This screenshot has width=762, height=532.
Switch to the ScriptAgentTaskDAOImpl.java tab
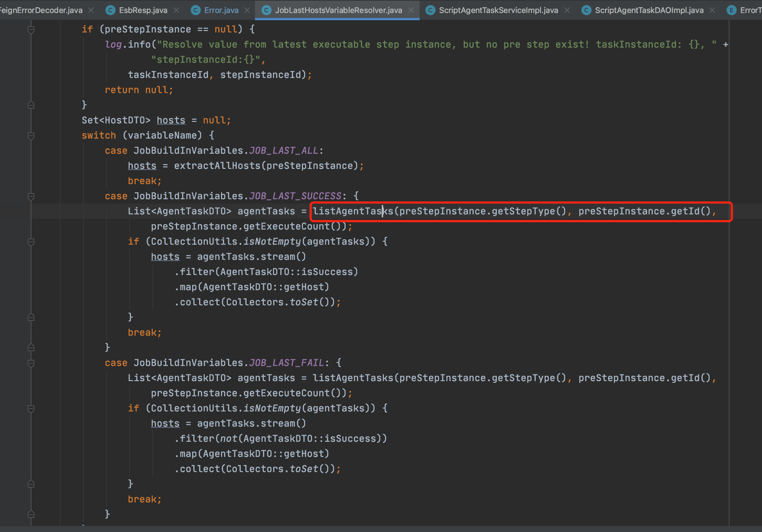[649, 10]
